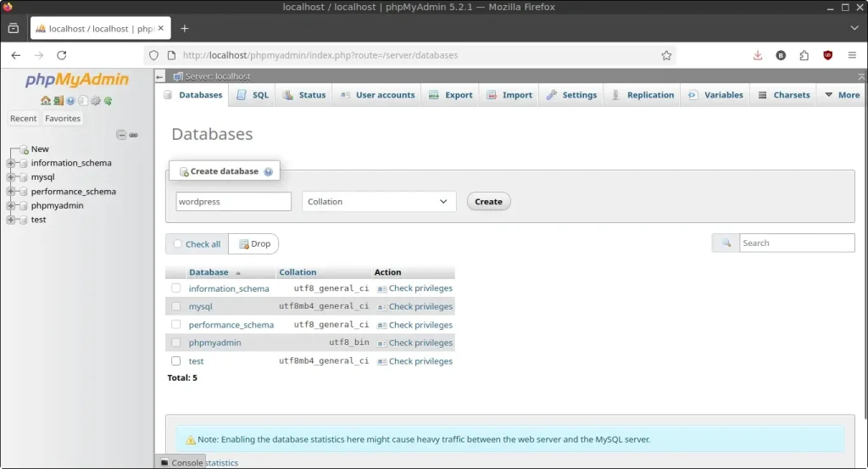Click the Server: localhost breadcrumb icon
Screen dimensions: 868x469
point(178,76)
